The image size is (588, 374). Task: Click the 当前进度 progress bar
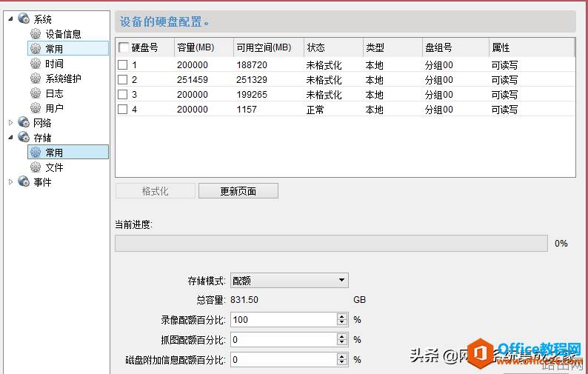pos(331,243)
